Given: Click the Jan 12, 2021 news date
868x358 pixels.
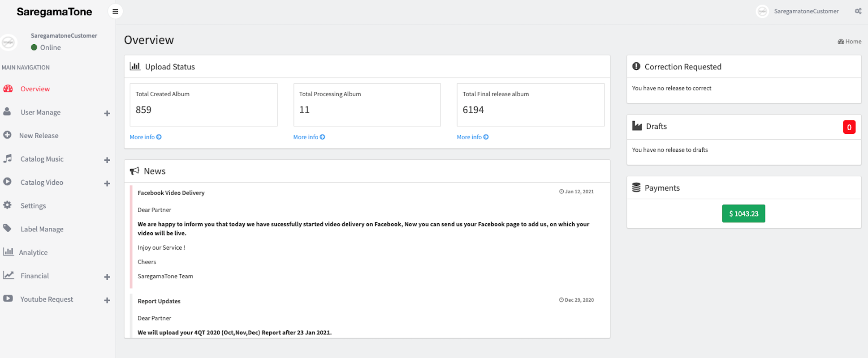Looking at the screenshot, I should pyautogui.click(x=576, y=192).
